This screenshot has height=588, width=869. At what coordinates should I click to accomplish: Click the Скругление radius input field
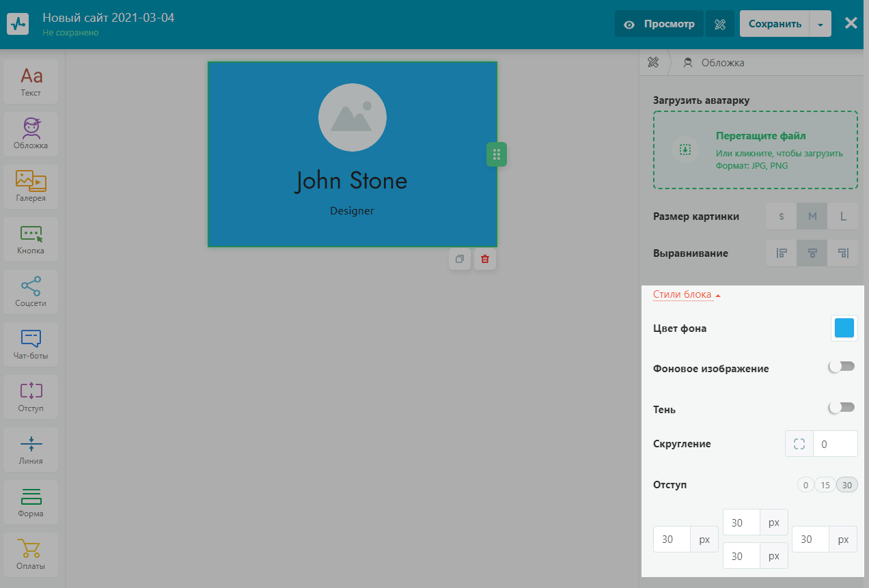836,444
